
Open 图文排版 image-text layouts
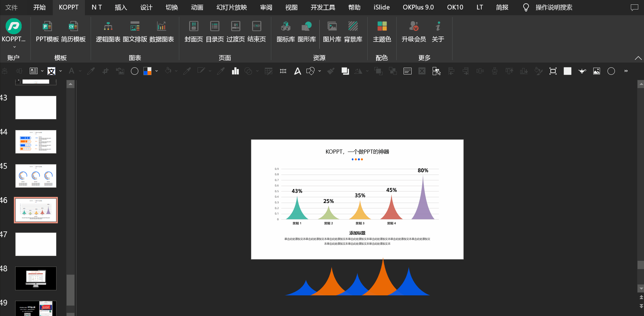[135, 31]
